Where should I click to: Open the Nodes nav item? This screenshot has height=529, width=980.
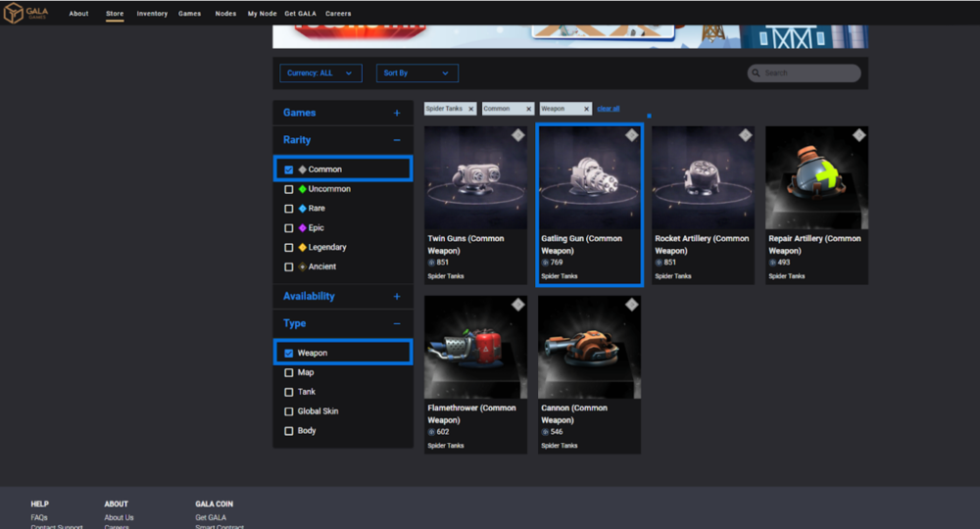pyautogui.click(x=225, y=13)
